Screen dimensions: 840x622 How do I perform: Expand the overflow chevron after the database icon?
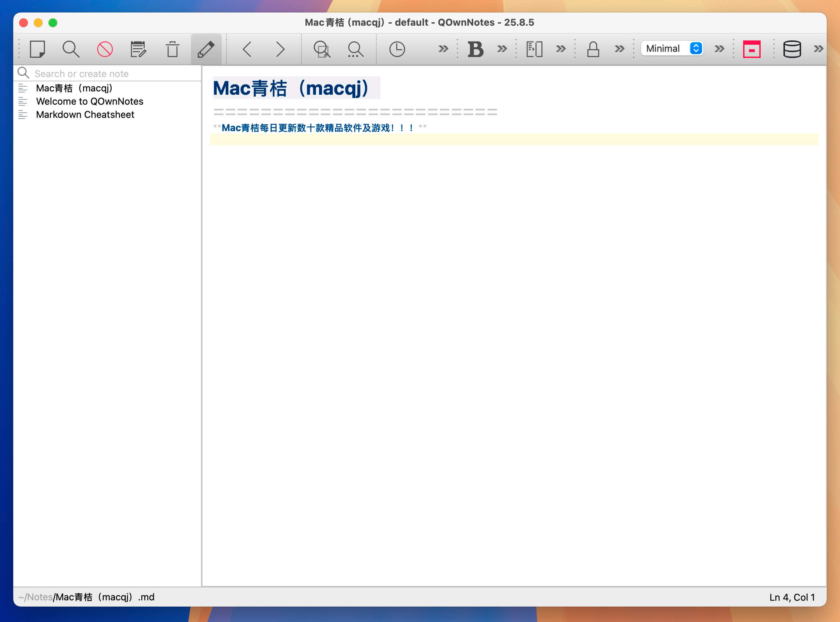pyautogui.click(x=818, y=48)
